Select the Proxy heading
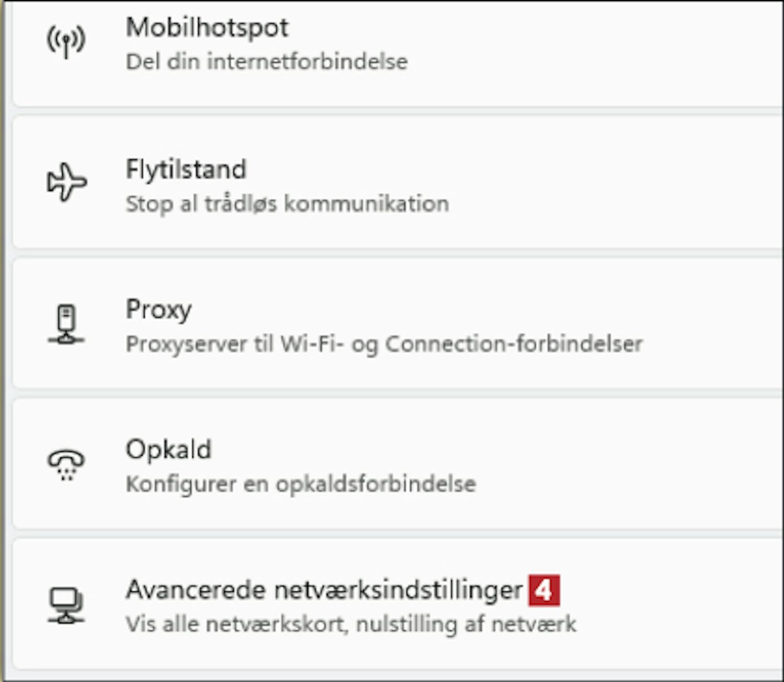 [x=159, y=310]
